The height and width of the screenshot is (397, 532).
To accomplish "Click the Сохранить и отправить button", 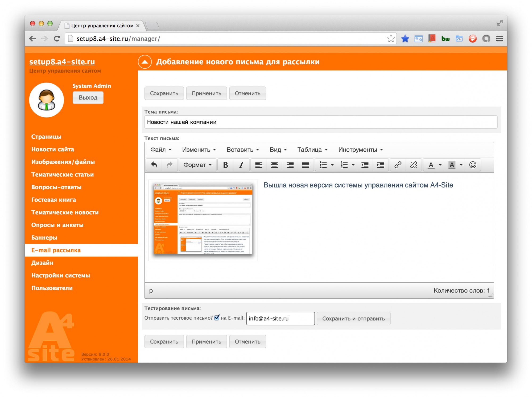I will (353, 319).
